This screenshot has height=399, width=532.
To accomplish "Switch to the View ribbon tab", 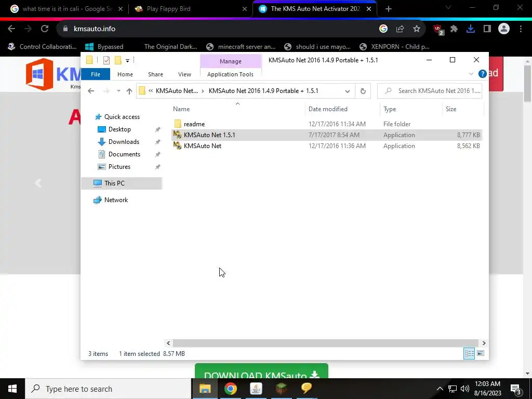I will (x=184, y=74).
